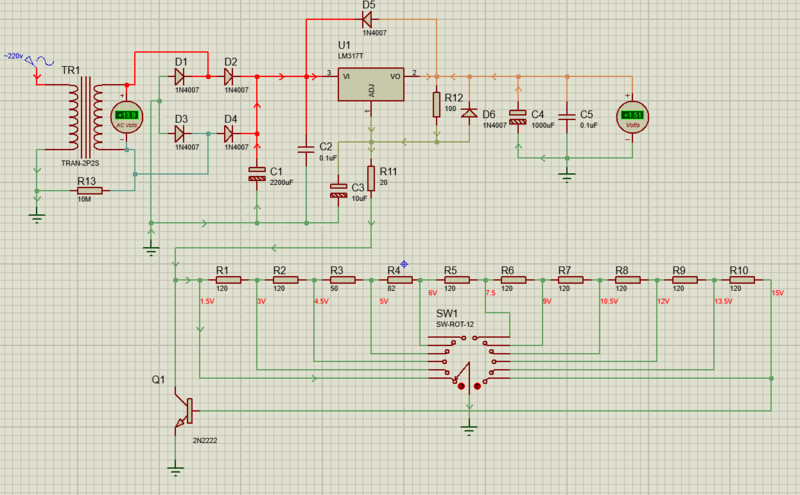This screenshot has width=800, height=495.
Task: Click the ~220v AC source label
Action: coord(19,57)
